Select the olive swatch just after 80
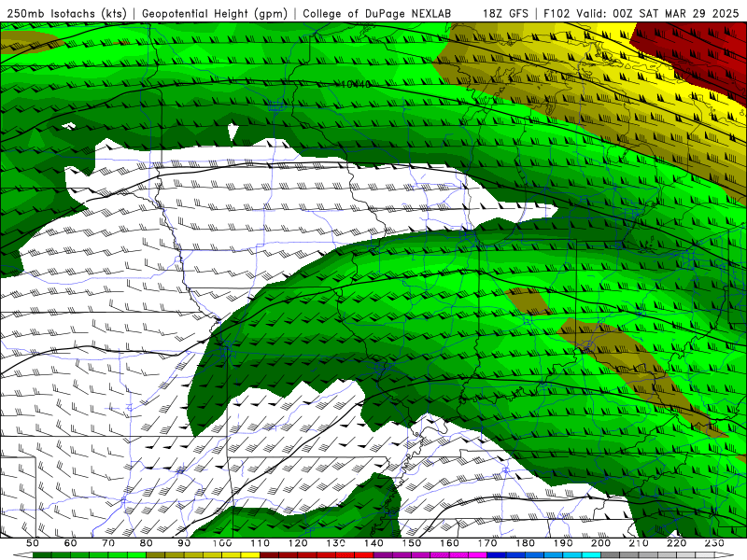Viewport: 747px width, 560px height. (x=155, y=554)
